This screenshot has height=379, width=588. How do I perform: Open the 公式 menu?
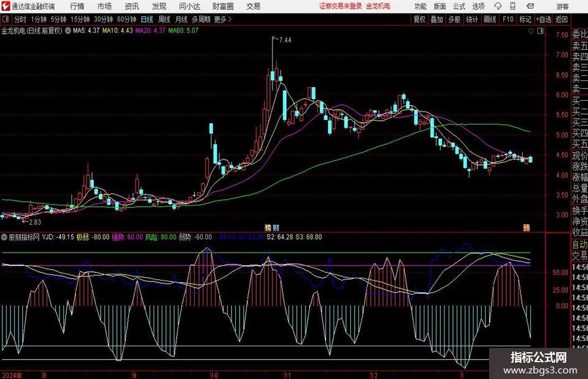(459, 6)
